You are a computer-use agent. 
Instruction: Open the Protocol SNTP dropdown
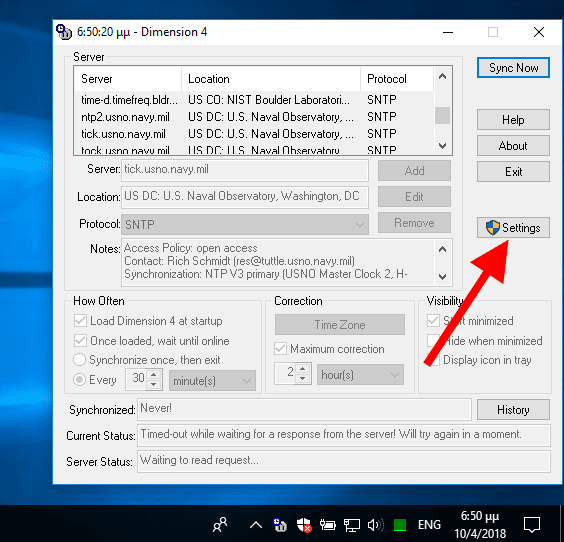pos(245,224)
